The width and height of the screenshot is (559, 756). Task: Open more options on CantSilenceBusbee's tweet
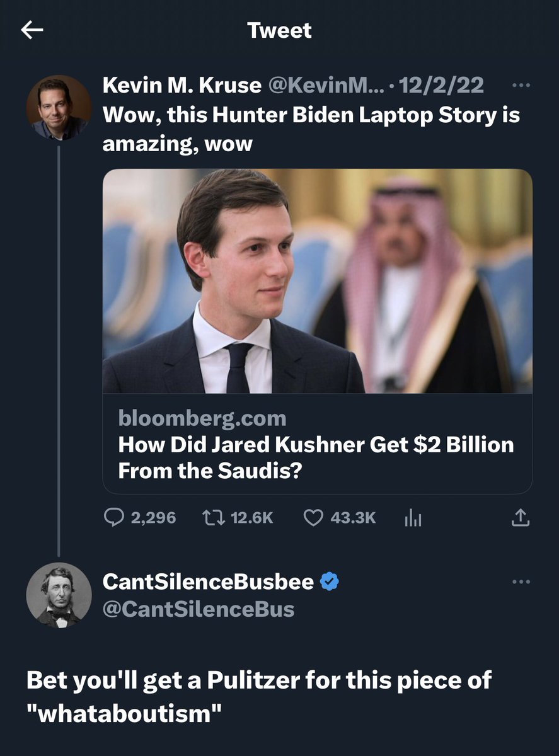click(521, 581)
